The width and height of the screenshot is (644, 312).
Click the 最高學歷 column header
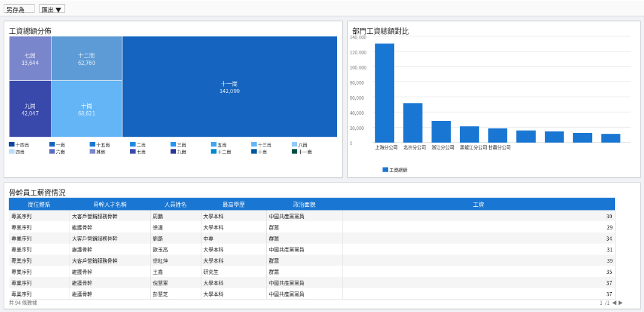233,204
